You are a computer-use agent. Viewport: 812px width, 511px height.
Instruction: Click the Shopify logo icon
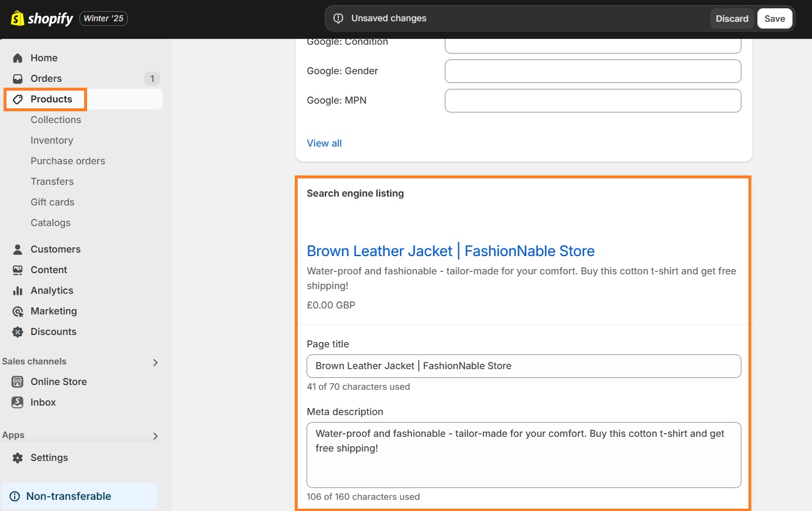point(18,18)
